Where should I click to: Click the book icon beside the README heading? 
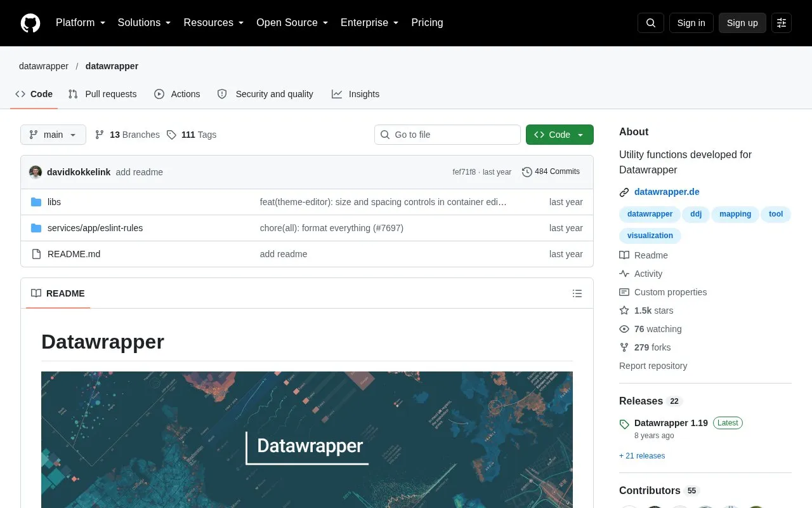click(36, 293)
